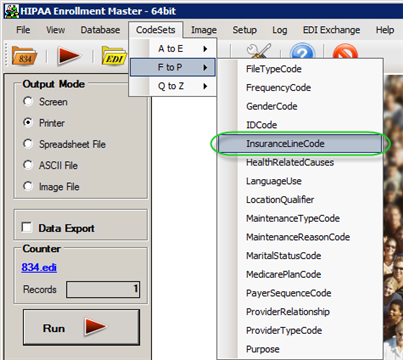Image resolution: width=403 pixels, height=360 pixels.
Task: Choose PayerSequenceCode from the submenu
Action: pos(300,293)
